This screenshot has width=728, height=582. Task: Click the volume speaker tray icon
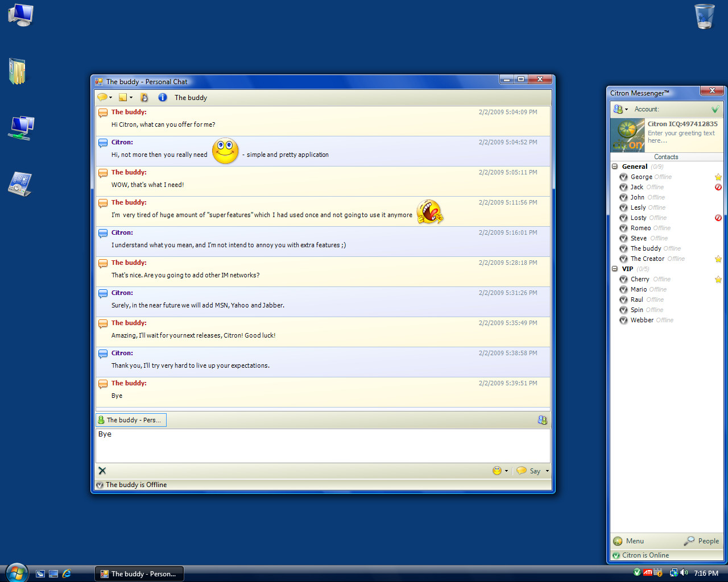684,573
